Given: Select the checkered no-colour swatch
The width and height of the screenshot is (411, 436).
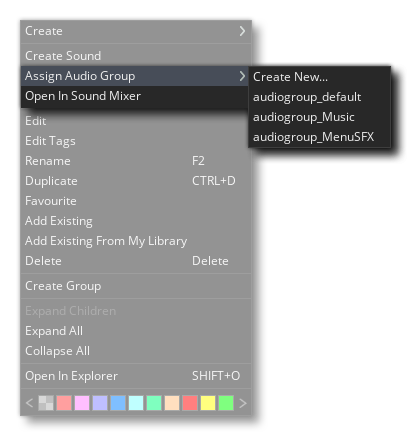Looking at the screenshot, I should tap(46, 403).
